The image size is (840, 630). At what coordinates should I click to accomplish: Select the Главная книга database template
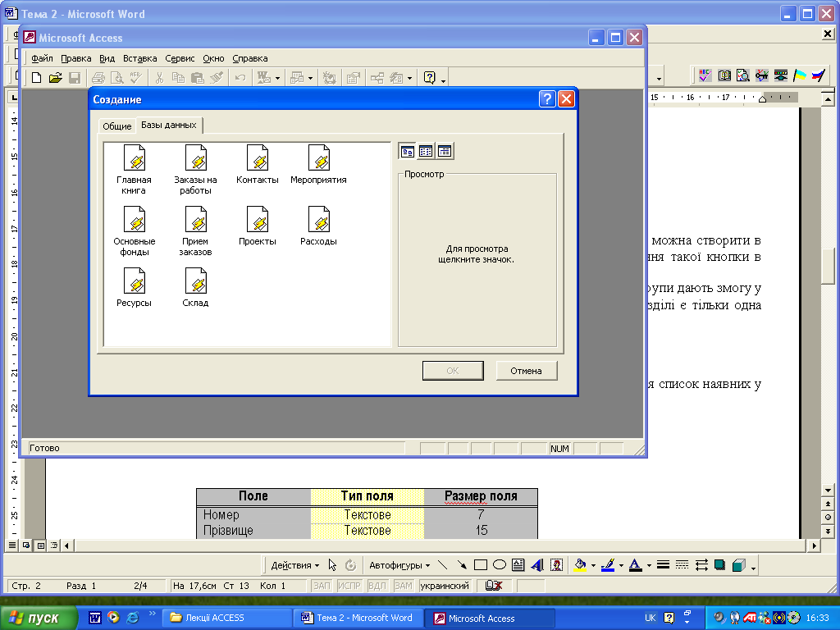tap(134, 169)
